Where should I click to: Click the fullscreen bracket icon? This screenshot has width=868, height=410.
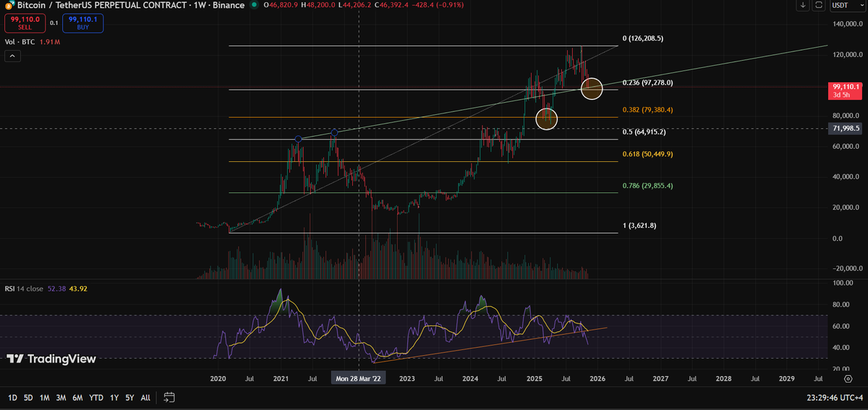pyautogui.click(x=819, y=6)
